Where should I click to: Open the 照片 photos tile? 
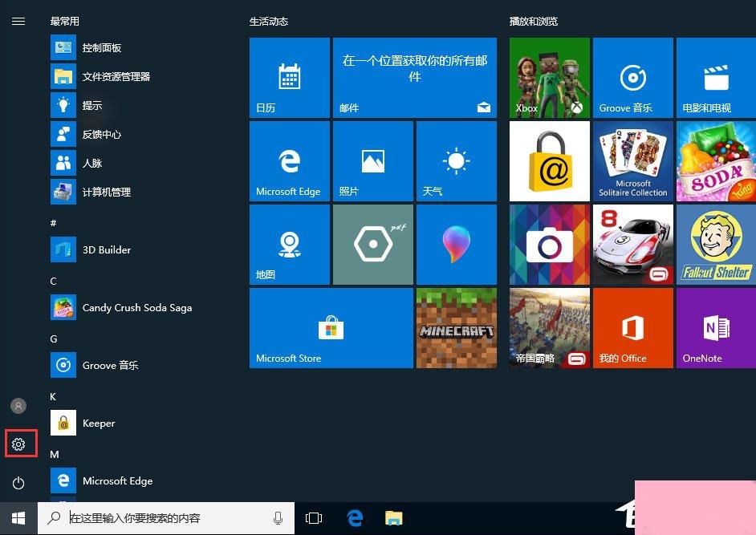pos(372,161)
